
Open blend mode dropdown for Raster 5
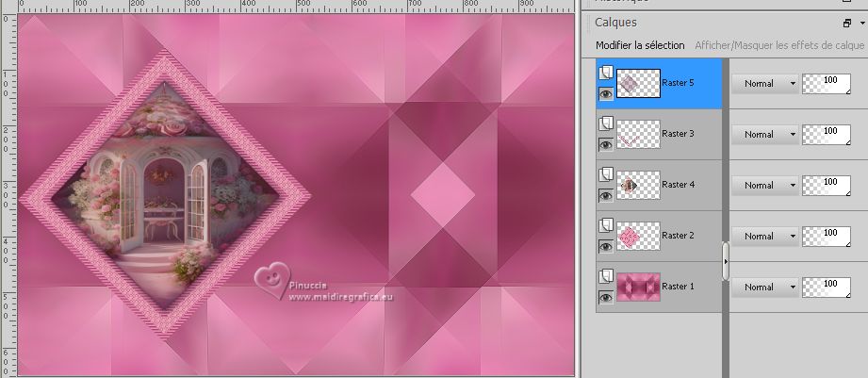click(x=765, y=84)
